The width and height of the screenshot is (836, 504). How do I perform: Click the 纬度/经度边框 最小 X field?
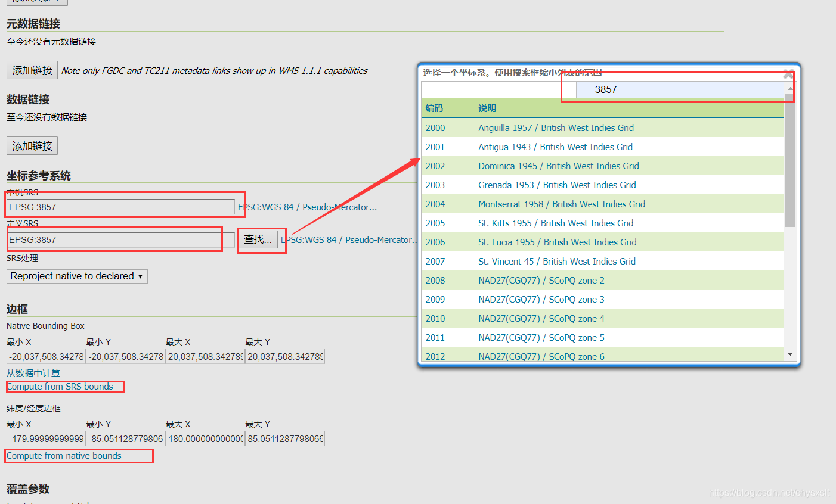tap(46, 438)
